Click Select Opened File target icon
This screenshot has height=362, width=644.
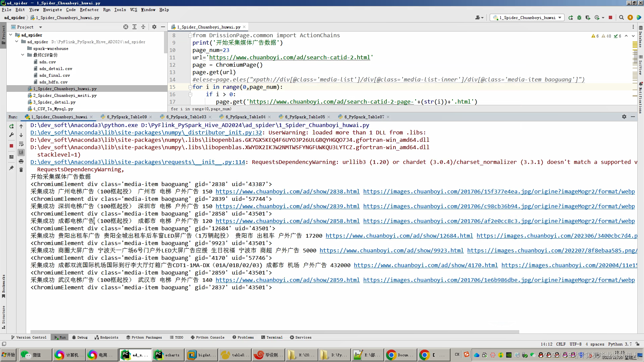pos(125,27)
